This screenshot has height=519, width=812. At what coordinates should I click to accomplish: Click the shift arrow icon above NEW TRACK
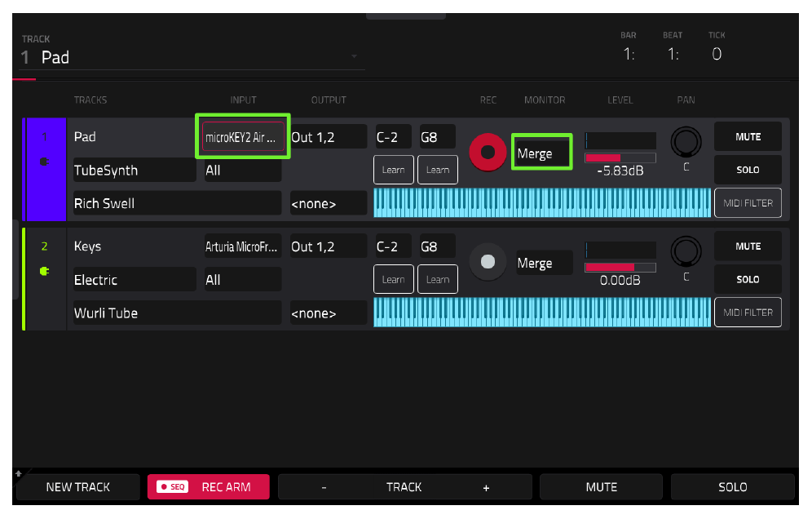(19, 473)
